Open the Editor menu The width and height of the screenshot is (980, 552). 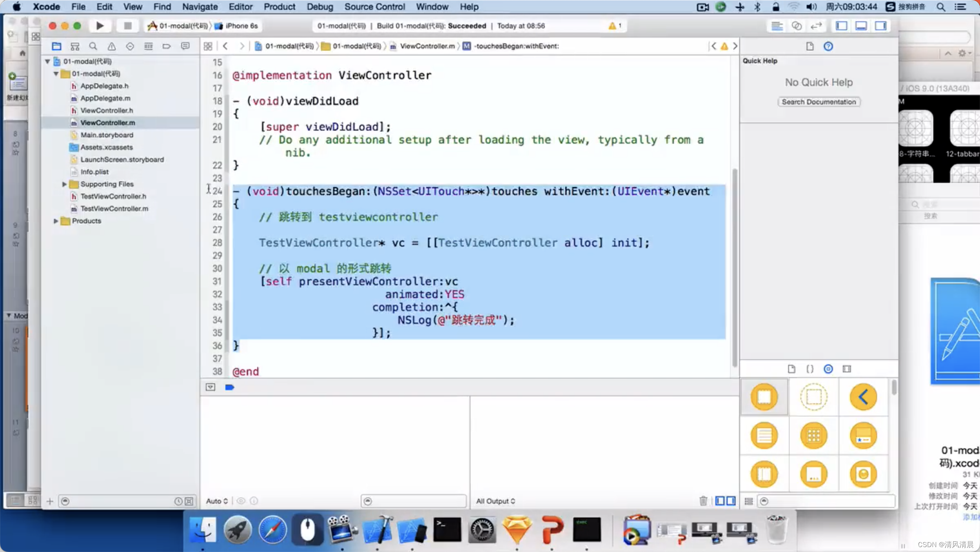pyautogui.click(x=241, y=7)
